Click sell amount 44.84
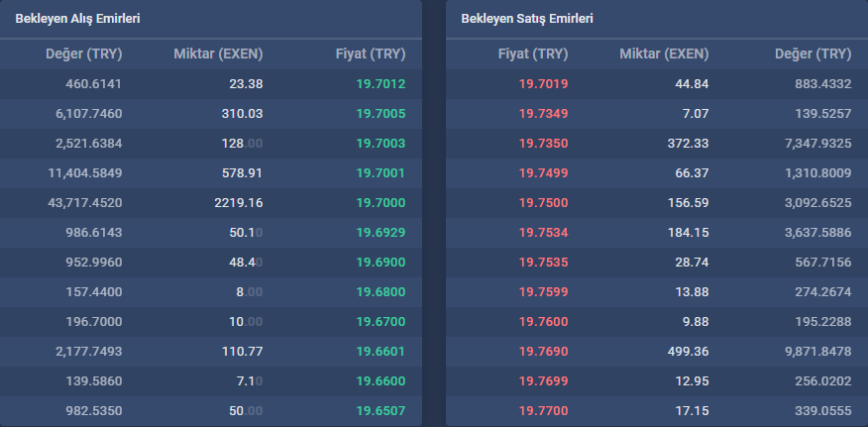868x427 pixels. pyautogui.click(x=692, y=84)
